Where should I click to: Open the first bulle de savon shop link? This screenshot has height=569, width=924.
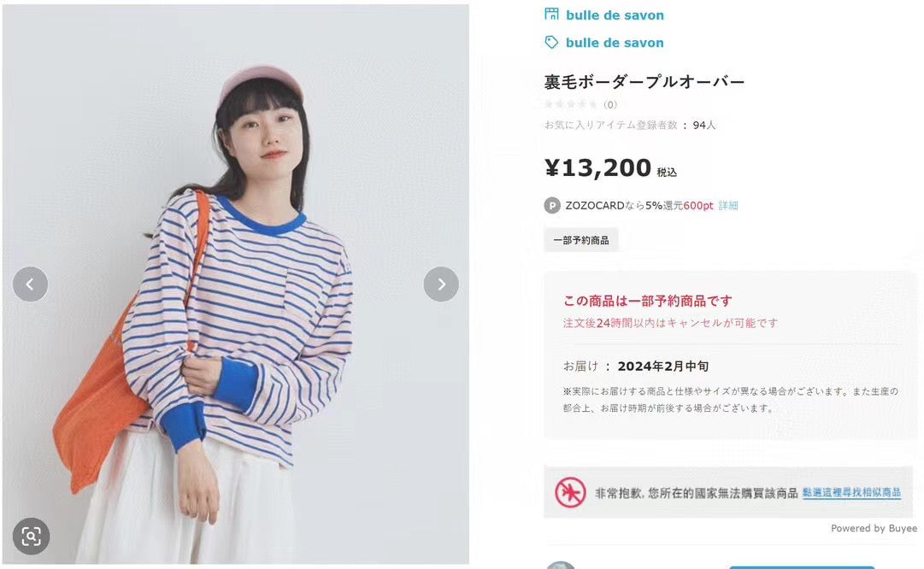pyautogui.click(x=615, y=15)
